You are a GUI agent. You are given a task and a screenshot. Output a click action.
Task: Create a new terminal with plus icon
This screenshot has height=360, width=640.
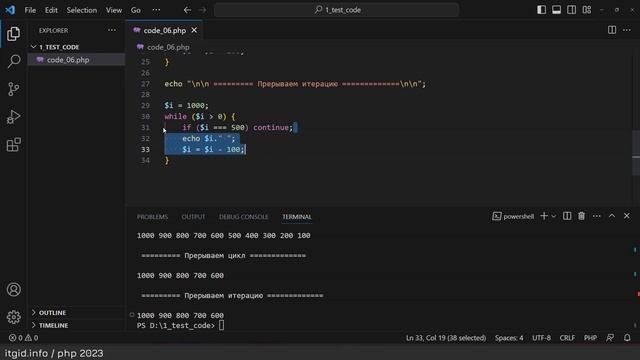[544, 216]
